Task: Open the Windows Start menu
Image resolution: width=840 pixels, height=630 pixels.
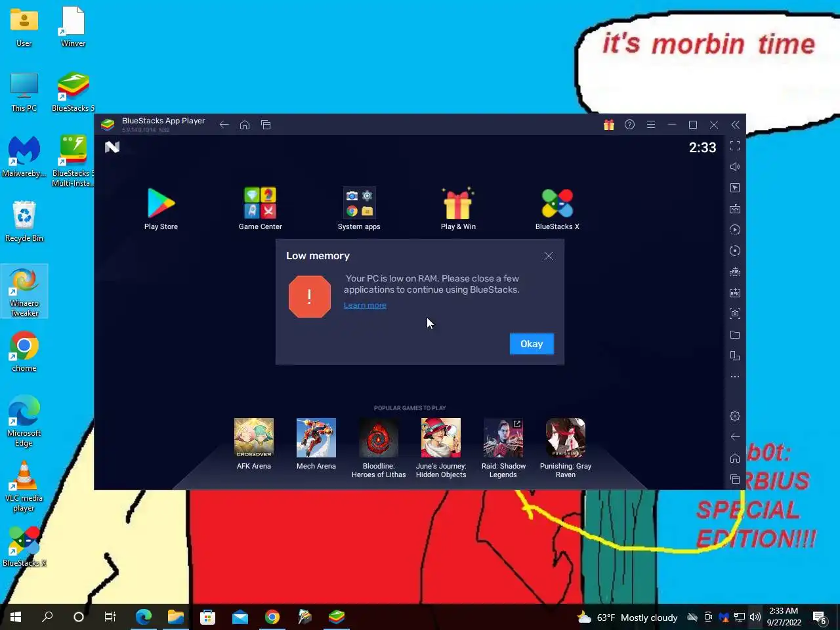Action: click(x=16, y=617)
